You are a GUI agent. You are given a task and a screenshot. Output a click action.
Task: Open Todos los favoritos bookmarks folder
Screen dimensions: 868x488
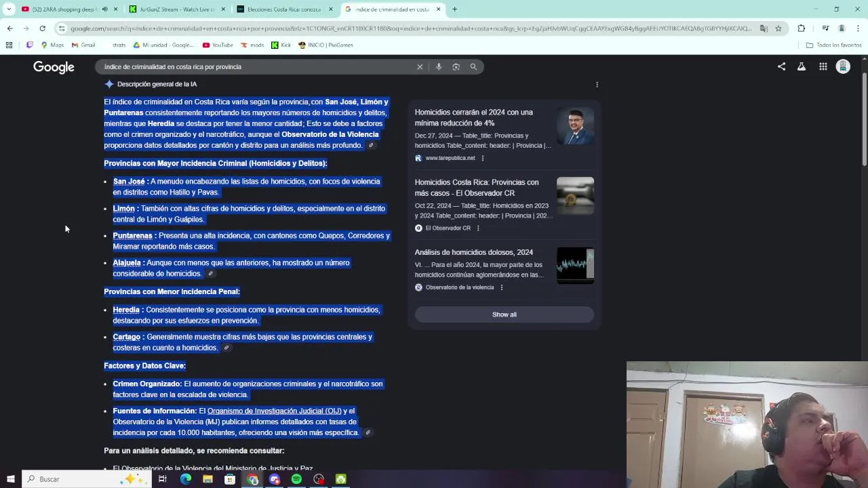(833, 45)
